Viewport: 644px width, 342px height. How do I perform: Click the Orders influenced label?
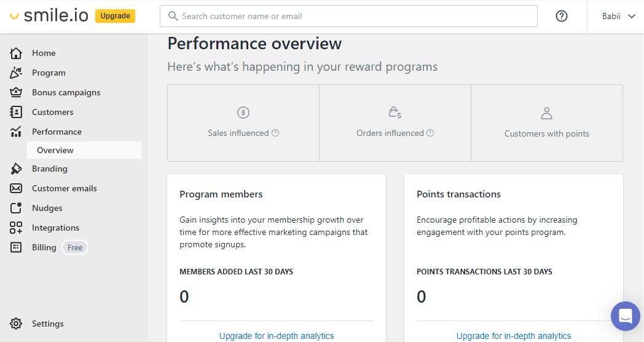[x=390, y=133]
